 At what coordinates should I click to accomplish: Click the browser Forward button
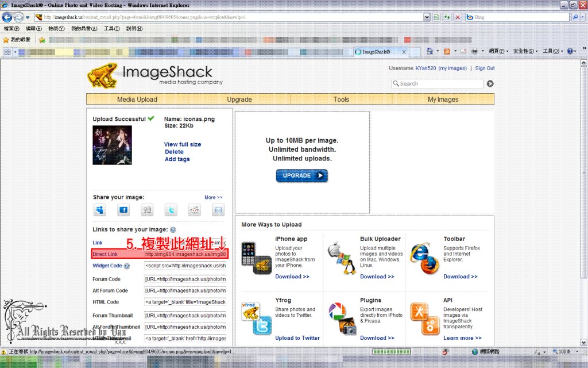18,17
